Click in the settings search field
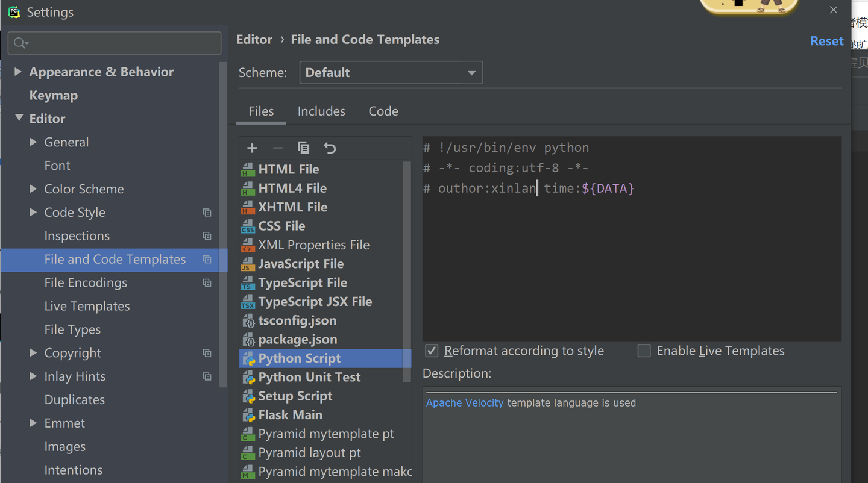 click(121, 43)
